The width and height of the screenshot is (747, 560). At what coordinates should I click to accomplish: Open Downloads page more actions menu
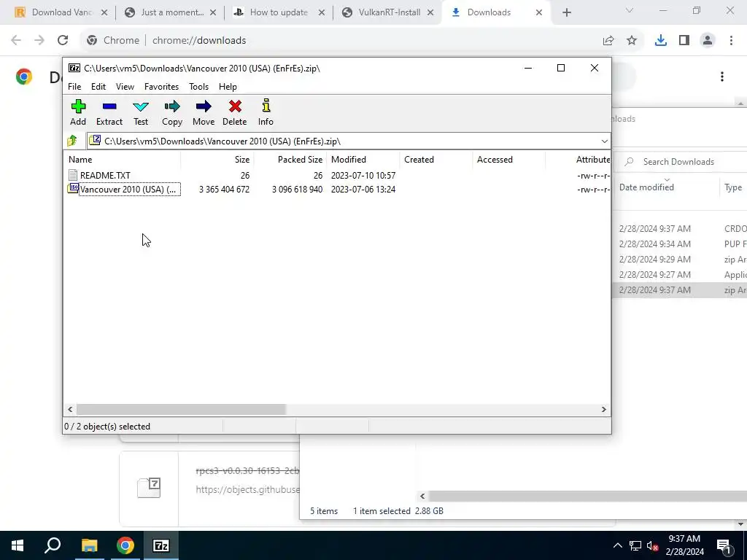(722, 77)
